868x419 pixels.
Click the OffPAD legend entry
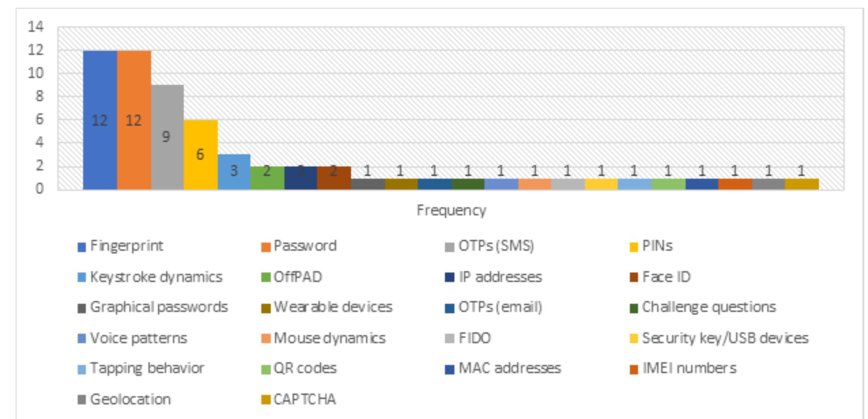click(x=292, y=277)
